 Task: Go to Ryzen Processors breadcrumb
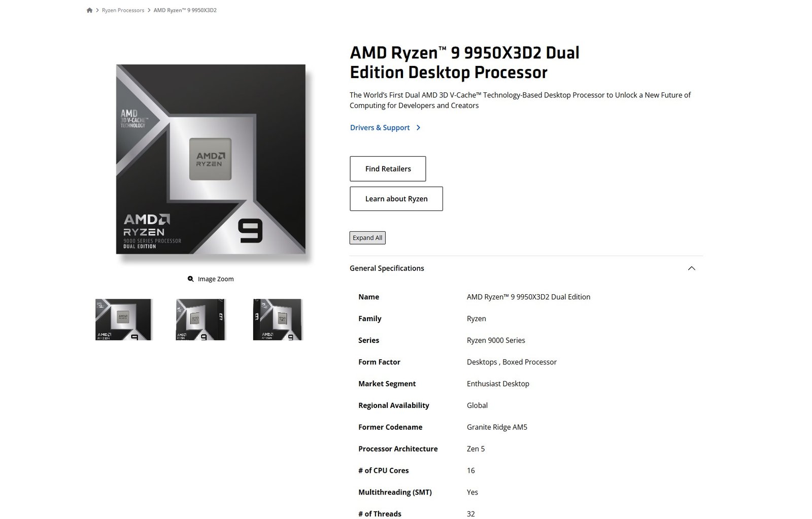[x=123, y=10]
